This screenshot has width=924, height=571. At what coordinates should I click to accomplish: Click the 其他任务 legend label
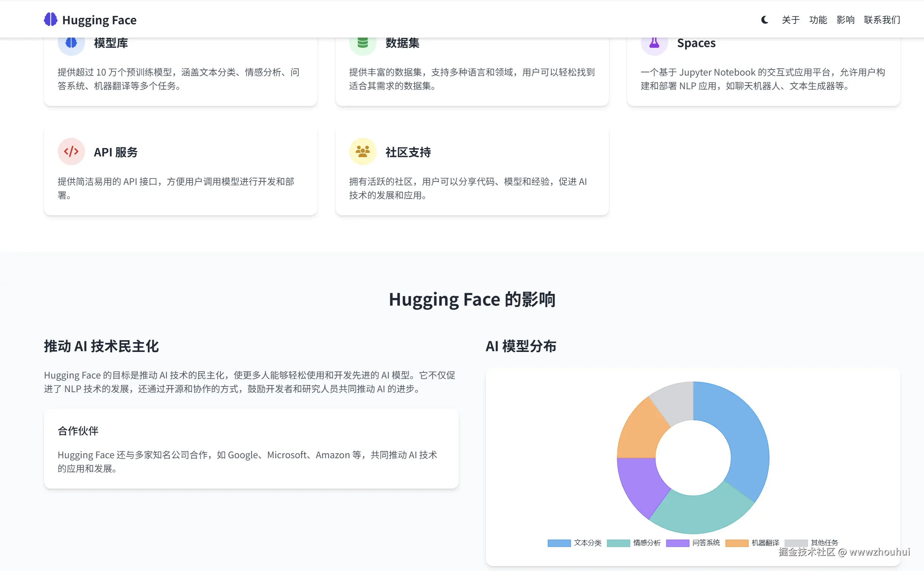[825, 543]
